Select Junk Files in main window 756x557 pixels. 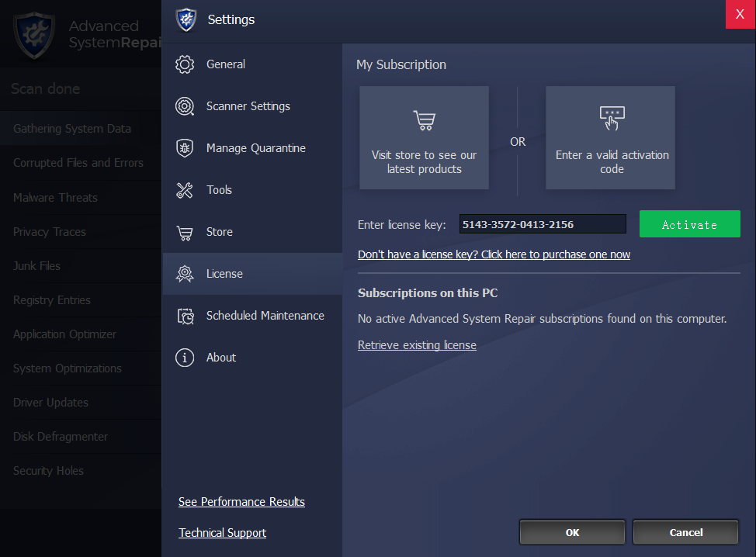(x=81, y=266)
